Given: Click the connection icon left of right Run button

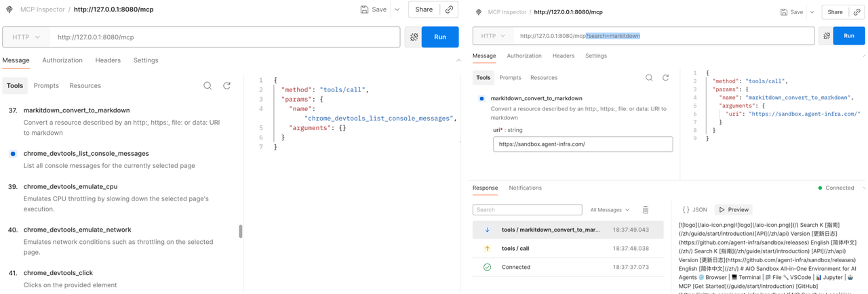Looking at the screenshot, I should tap(826, 36).
